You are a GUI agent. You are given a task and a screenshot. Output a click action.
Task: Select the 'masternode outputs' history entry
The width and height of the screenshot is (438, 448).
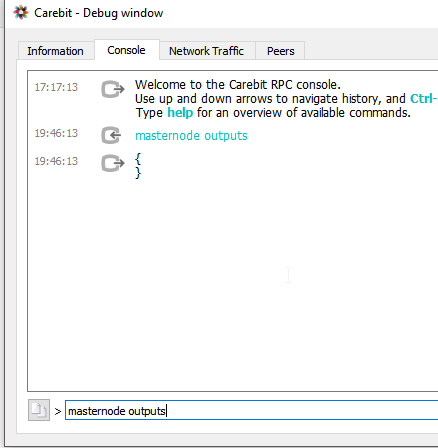[x=191, y=136]
